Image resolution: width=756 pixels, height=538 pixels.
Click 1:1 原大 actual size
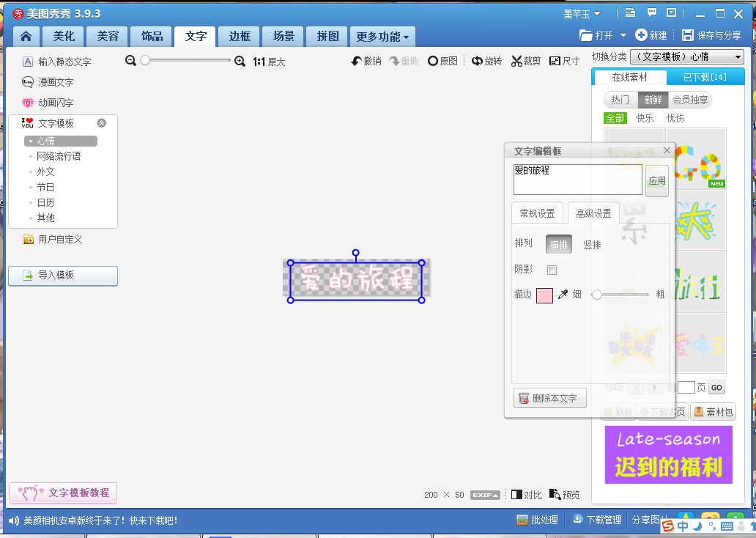point(269,62)
